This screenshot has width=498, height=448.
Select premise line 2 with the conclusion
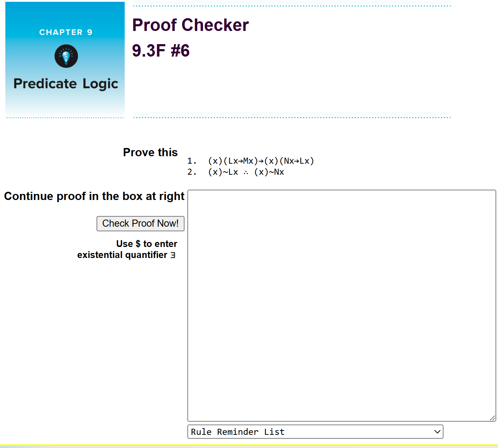[235, 172]
